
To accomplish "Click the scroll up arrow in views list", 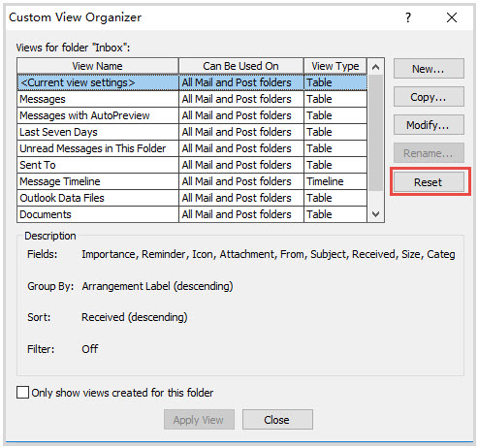I will pyautogui.click(x=375, y=67).
